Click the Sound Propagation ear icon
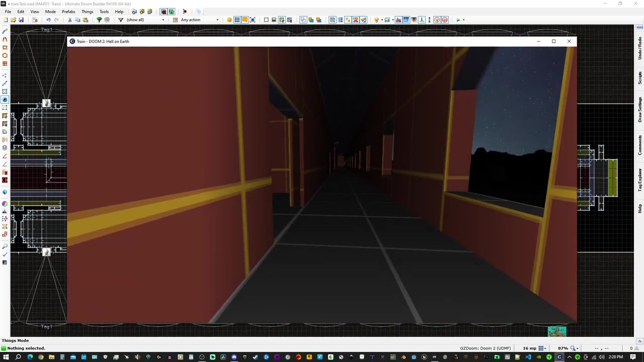644x362 pixels. [x=5, y=139]
